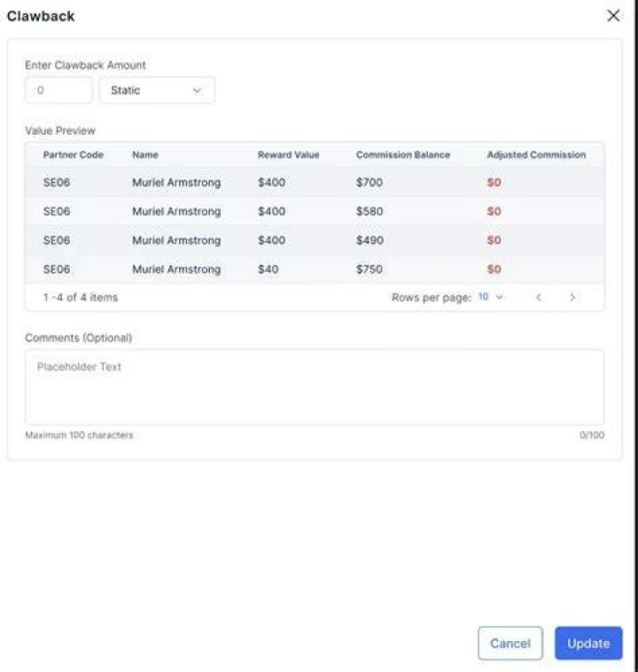Click the Update button
The height and width of the screenshot is (672, 638).
(x=588, y=643)
